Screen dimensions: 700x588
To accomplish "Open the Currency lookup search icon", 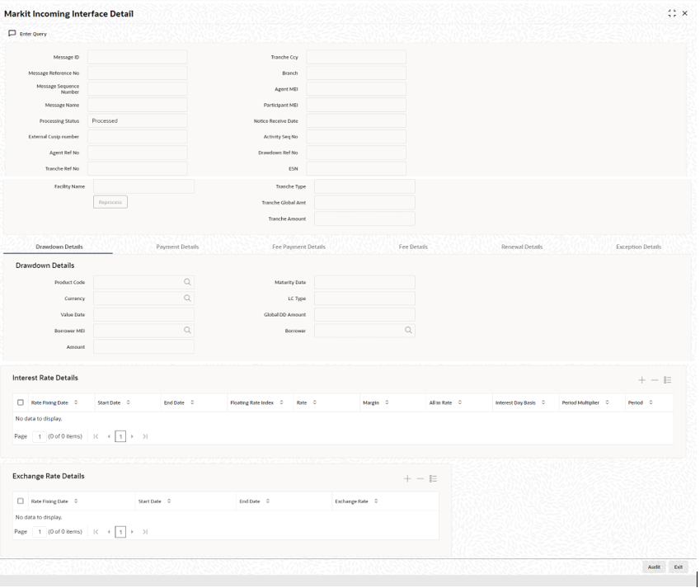I will [x=187, y=299].
